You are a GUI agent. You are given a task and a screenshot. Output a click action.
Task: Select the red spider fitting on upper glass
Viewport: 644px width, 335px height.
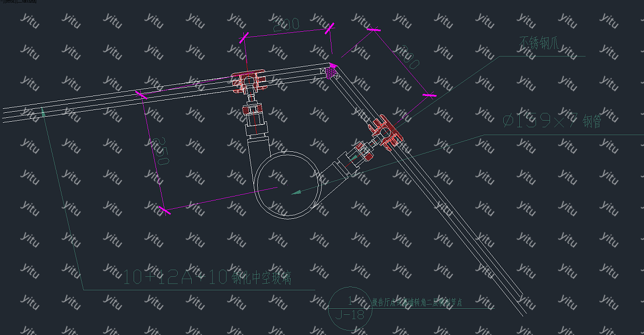(x=248, y=80)
